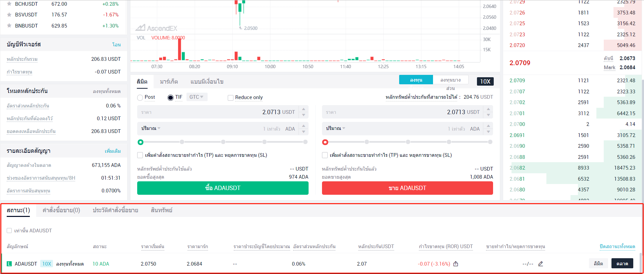Favorite BNBUSDT with its star icon
Viewport: 644px width, 274px height.
coord(9,26)
